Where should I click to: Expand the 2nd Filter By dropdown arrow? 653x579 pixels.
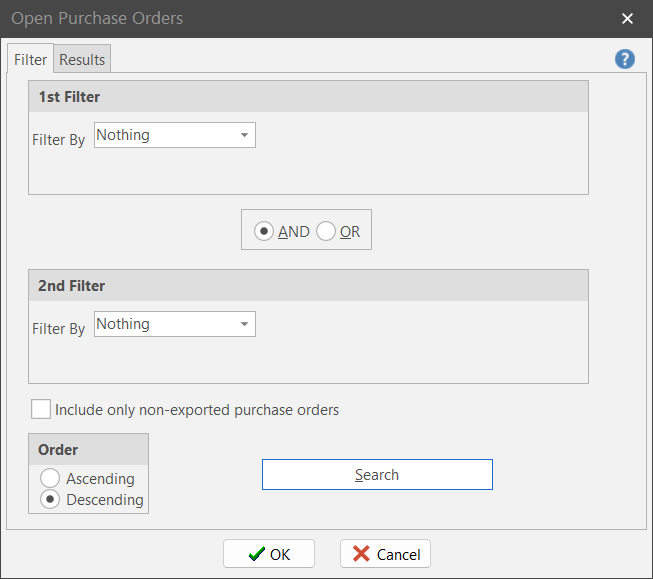pyautogui.click(x=244, y=325)
